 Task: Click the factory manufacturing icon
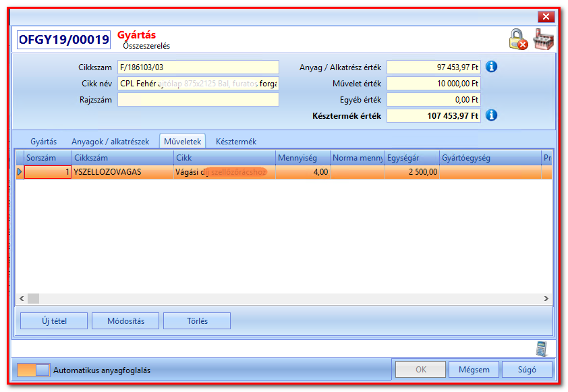point(543,39)
